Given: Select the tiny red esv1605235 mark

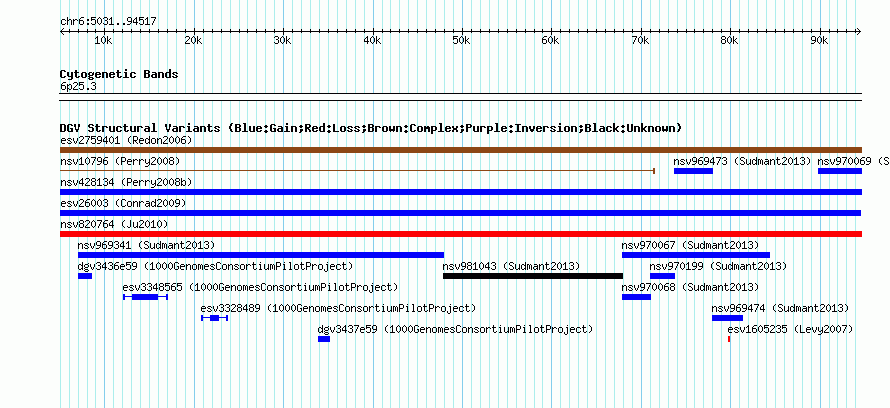Looking at the screenshot, I should [x=729, y=339].
